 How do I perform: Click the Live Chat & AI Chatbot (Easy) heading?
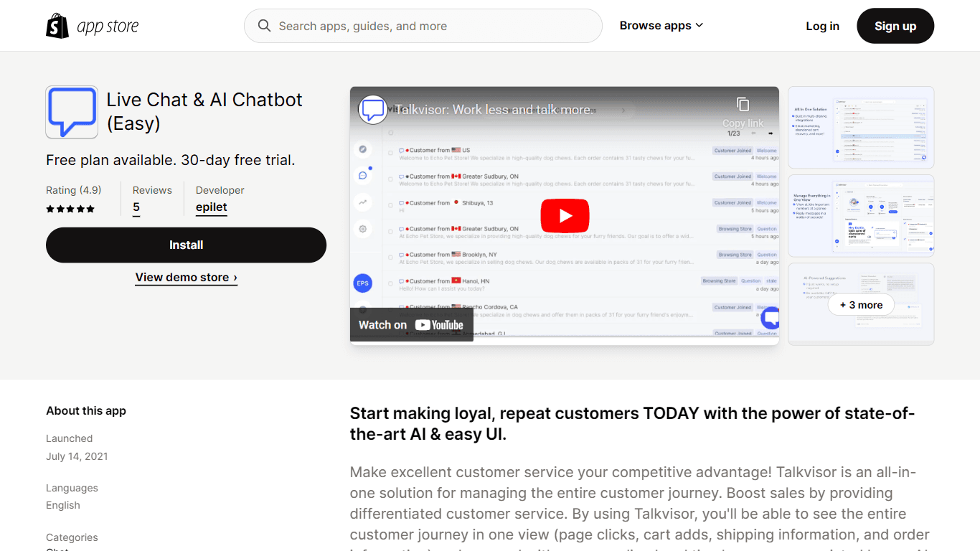204,111
